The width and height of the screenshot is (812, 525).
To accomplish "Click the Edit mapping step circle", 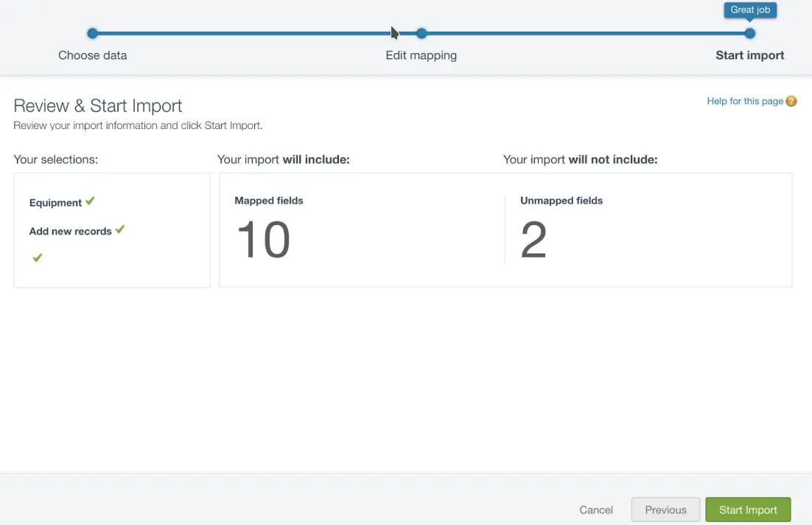I will [421, 34].
